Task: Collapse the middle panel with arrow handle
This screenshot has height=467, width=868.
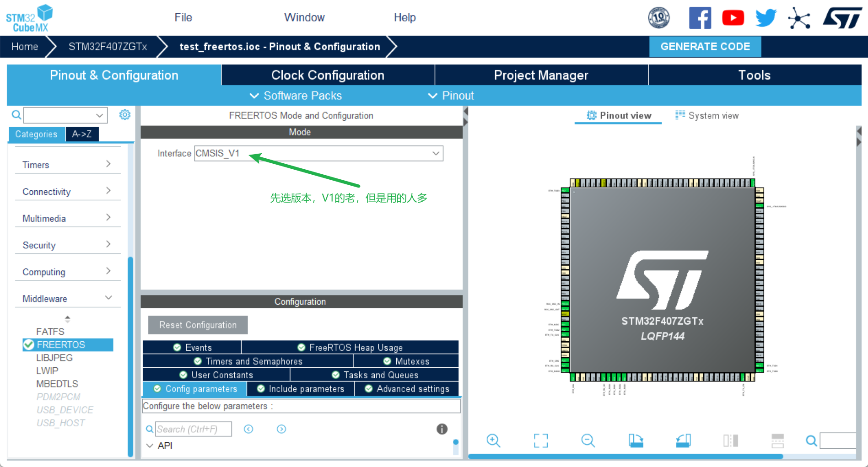Action: [x=465, y=117]
